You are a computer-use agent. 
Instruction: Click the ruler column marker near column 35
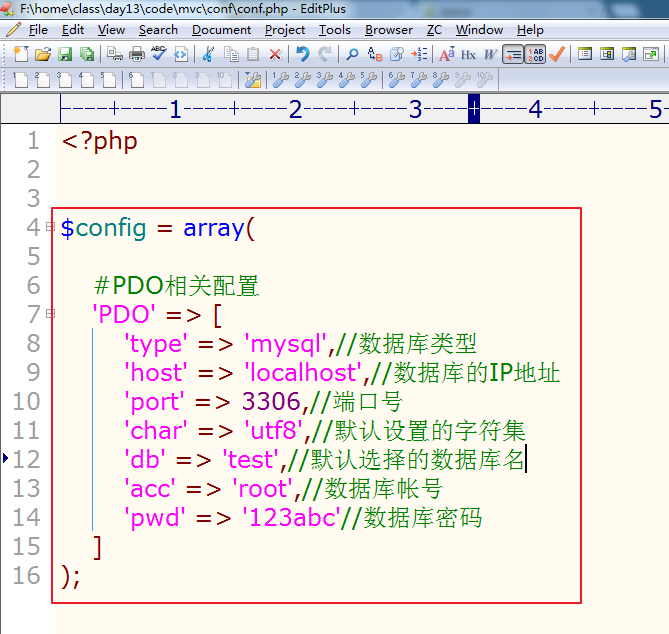pyautogui.click(x=474, y=109)
